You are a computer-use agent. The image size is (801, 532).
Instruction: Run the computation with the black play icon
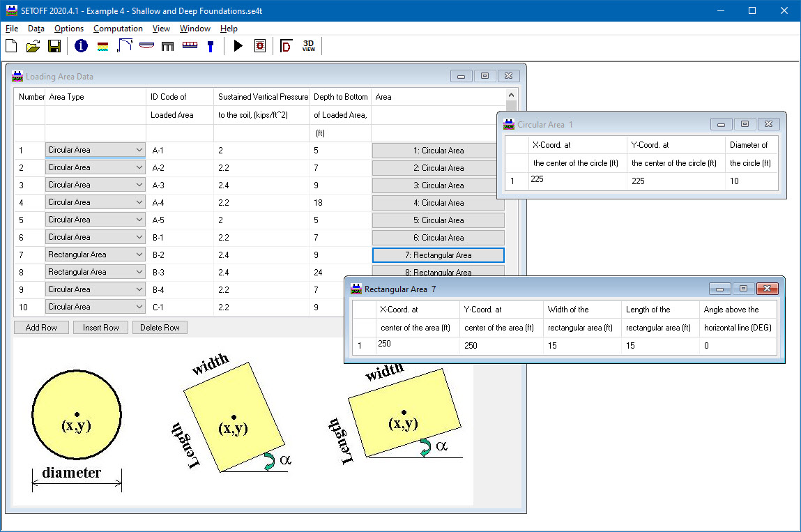[x=238, y=47]
